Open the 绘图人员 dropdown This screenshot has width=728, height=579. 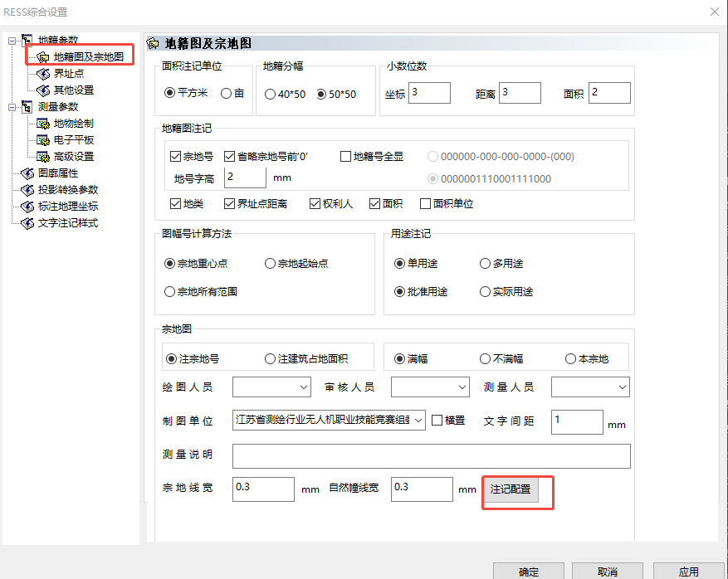(304, 387)
